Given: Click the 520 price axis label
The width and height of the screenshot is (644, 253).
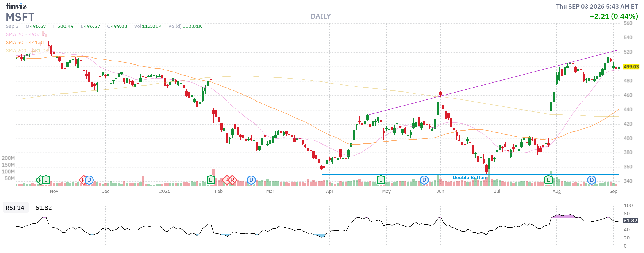Looking at the screenshot, I should [x=628, y=52].
